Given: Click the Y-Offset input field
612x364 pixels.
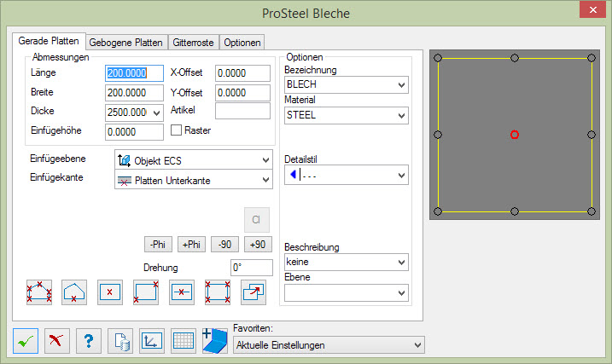Looking at the screenshot, I should (x=242, y=93).
